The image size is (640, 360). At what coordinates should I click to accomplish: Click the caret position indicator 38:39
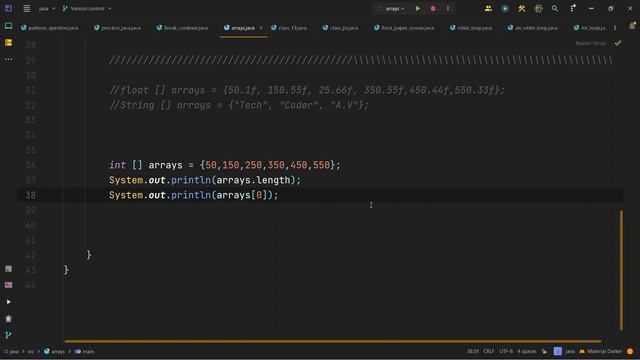[473, 351]
